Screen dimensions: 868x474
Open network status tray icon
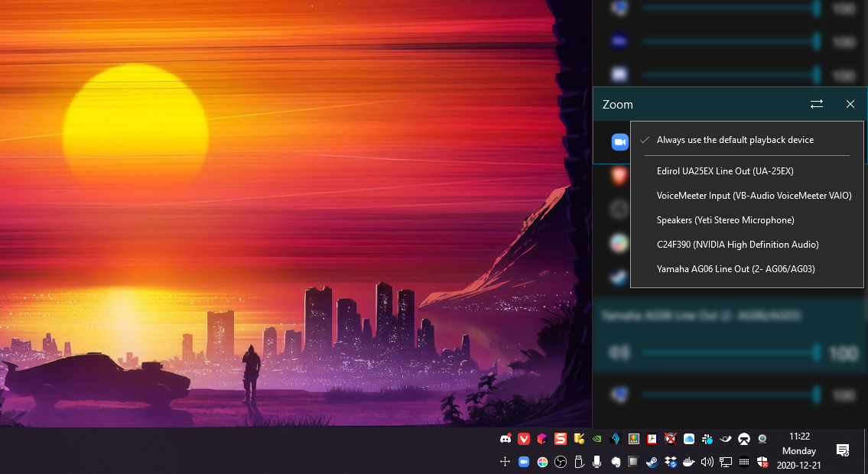(725, 461)
